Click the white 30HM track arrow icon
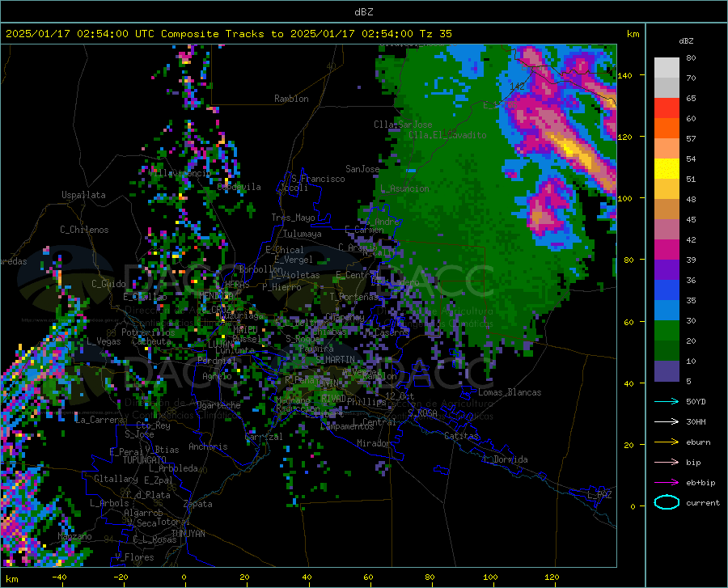Viewport: 728px width, 588px height. pos(667,422)
